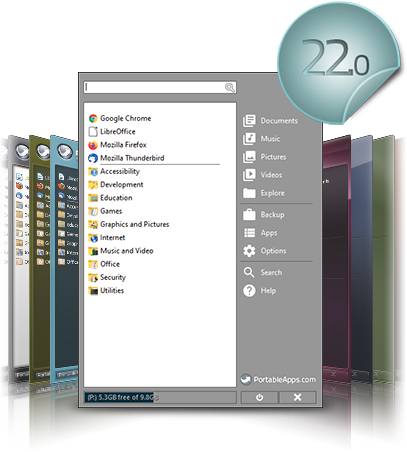Open the Backup briefcase icon
The height and width of the screenshot is (452, 407).
pos(249,215)
